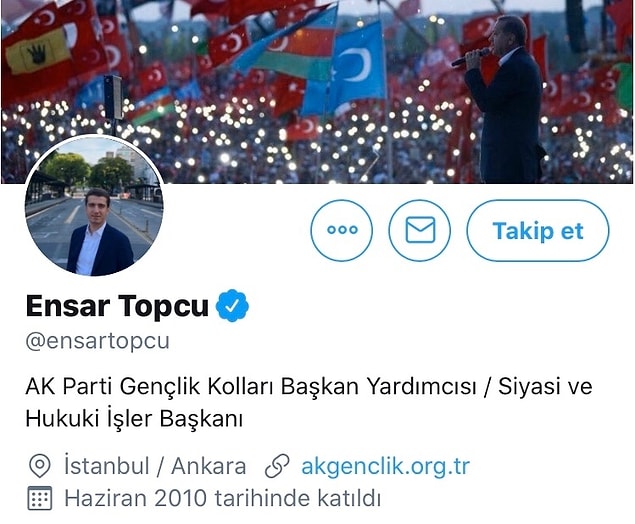
Task: View the rally header banner image
Action: (x=318, y=92)
